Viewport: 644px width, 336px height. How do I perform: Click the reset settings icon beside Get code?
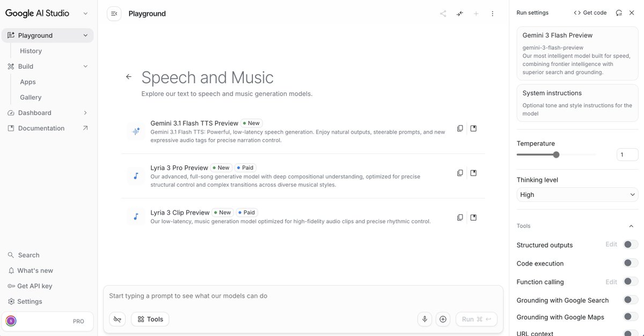pyautogui.click(x=619, y=12)
